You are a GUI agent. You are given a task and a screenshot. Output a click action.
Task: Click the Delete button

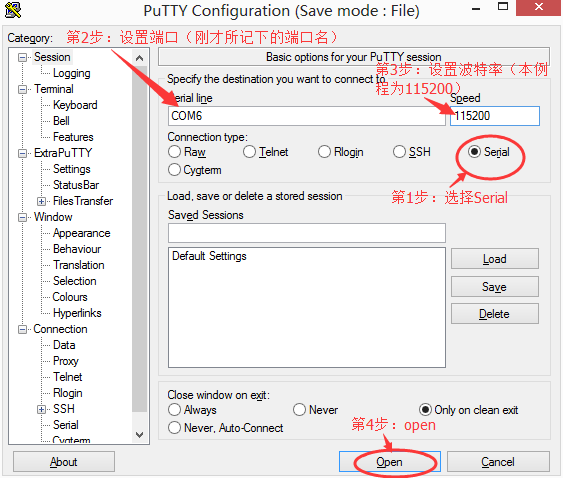point(494,314)
